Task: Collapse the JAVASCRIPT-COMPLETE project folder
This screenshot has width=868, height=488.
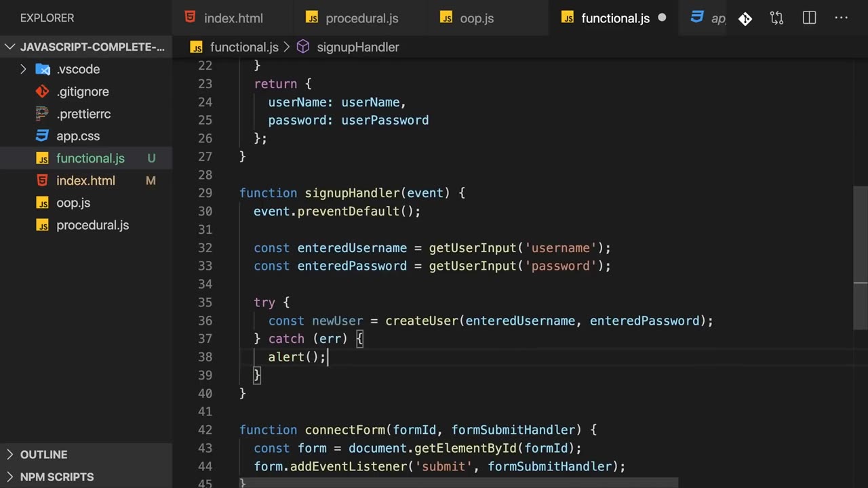Action: pos(86,47)
